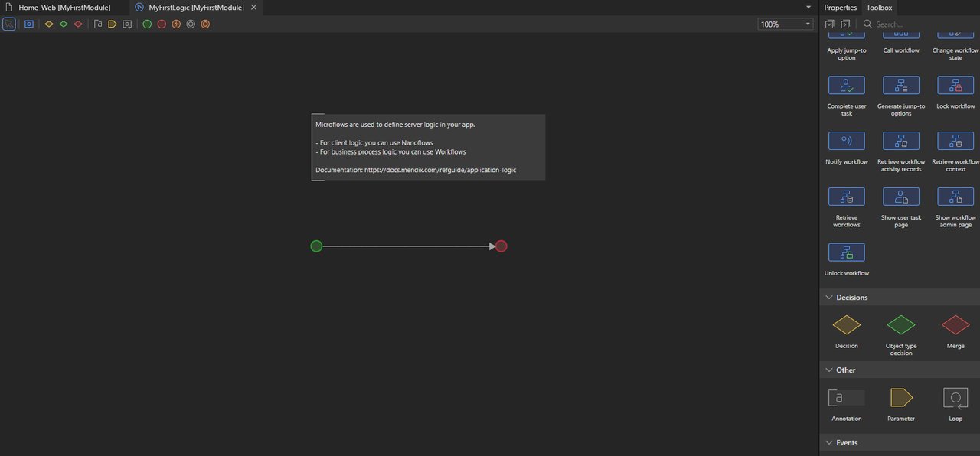Pick the blue activity tool in toolbar

29,24
